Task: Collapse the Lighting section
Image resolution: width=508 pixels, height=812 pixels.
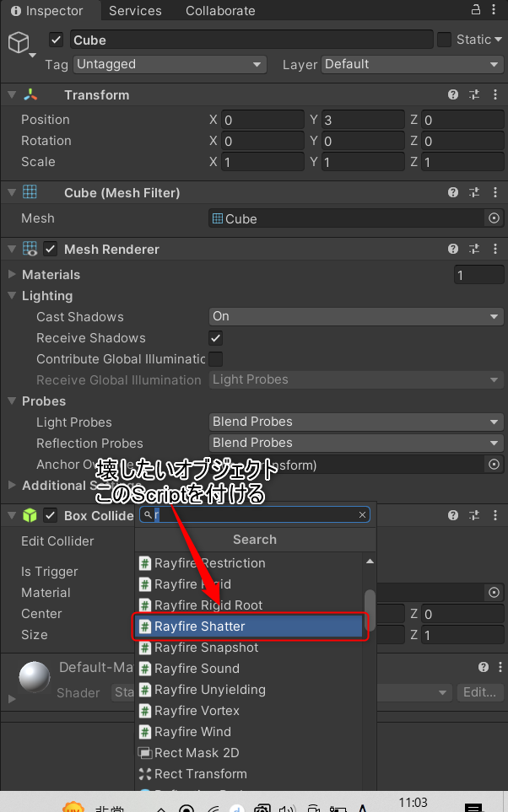Action: pos(12,296)
